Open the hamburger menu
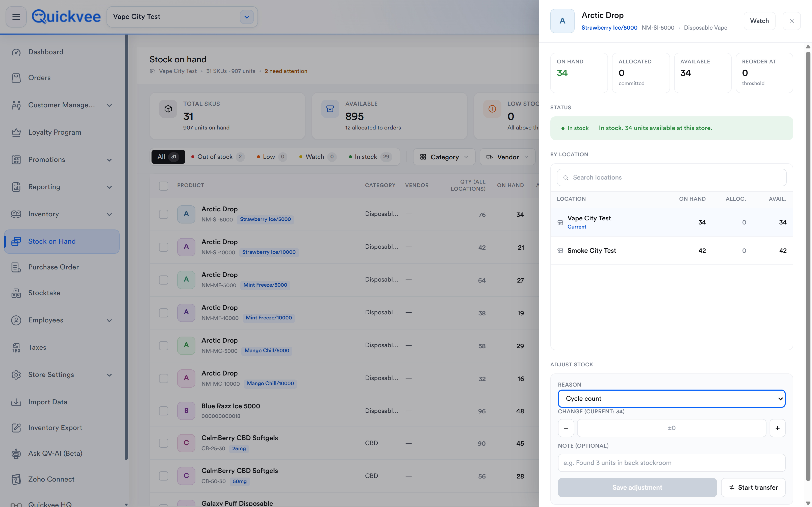 [x=16, y=17]
